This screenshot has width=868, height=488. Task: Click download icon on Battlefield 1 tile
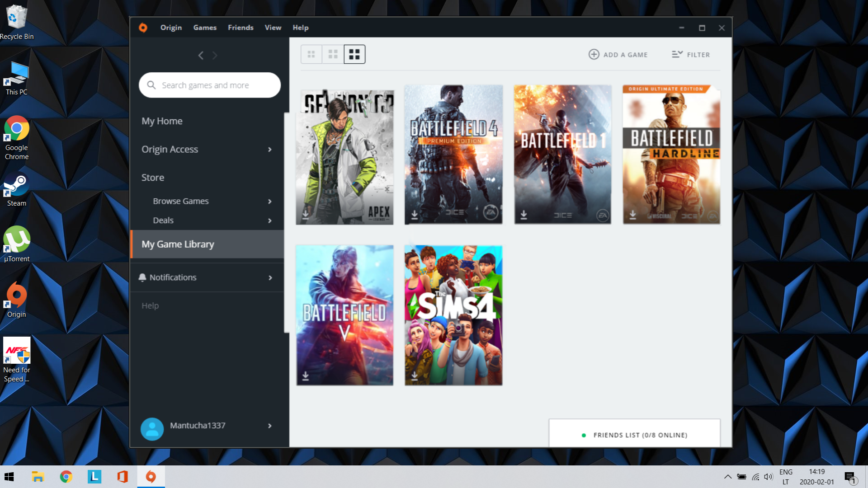coord(524,214)
